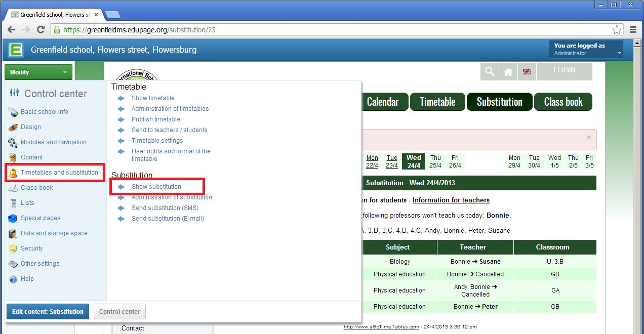Screen dimensions: 644x334
Task: Dismiss the pink notification bar
Action: coord(588,137)
